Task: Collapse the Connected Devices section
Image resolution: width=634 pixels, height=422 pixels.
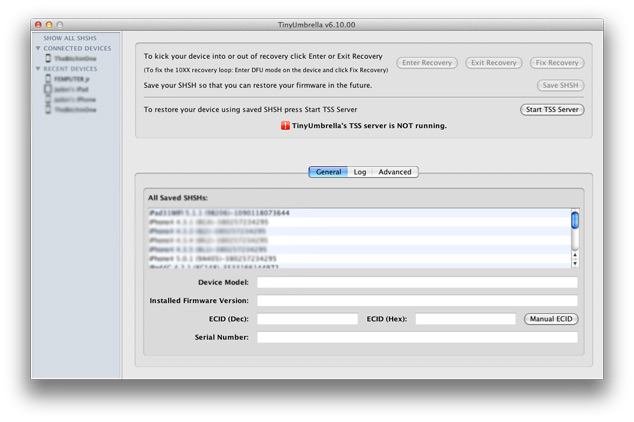Action: 38,48
